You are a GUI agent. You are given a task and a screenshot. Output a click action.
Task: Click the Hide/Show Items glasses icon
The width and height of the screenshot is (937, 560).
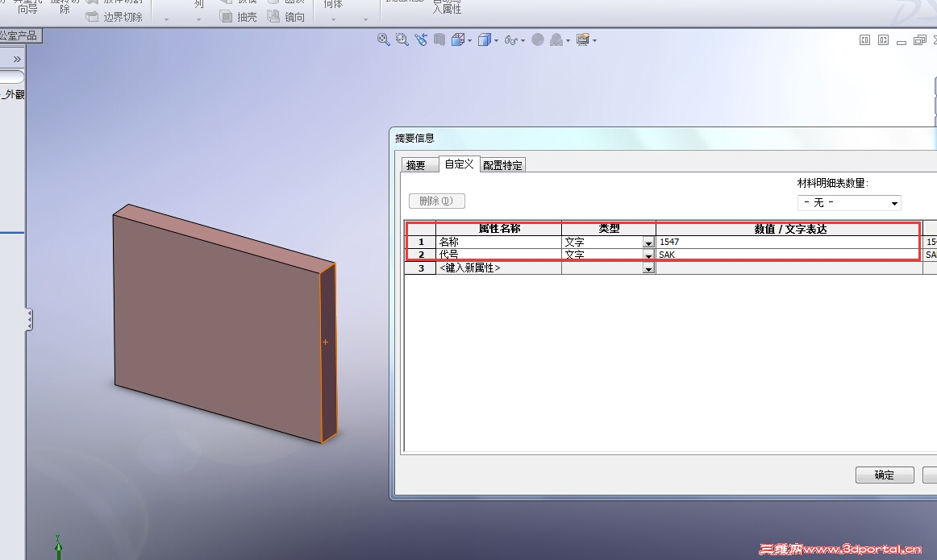[511, 40]
